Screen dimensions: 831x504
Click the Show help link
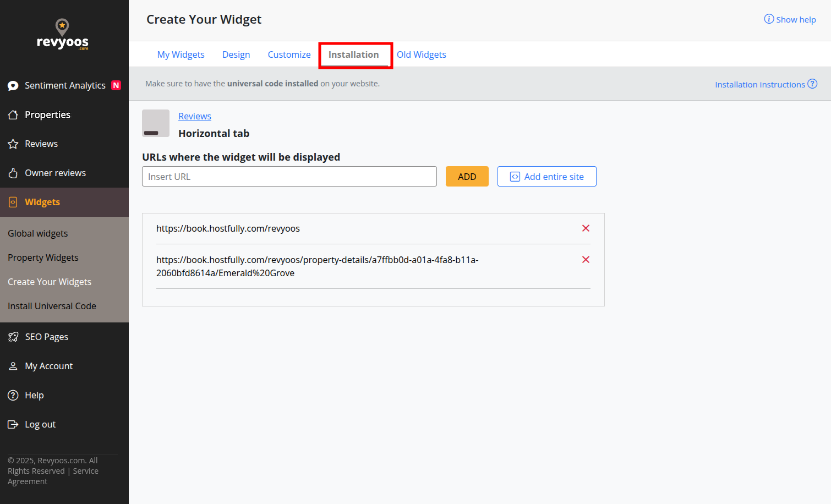pyautogui.click(x=796, y=20)
